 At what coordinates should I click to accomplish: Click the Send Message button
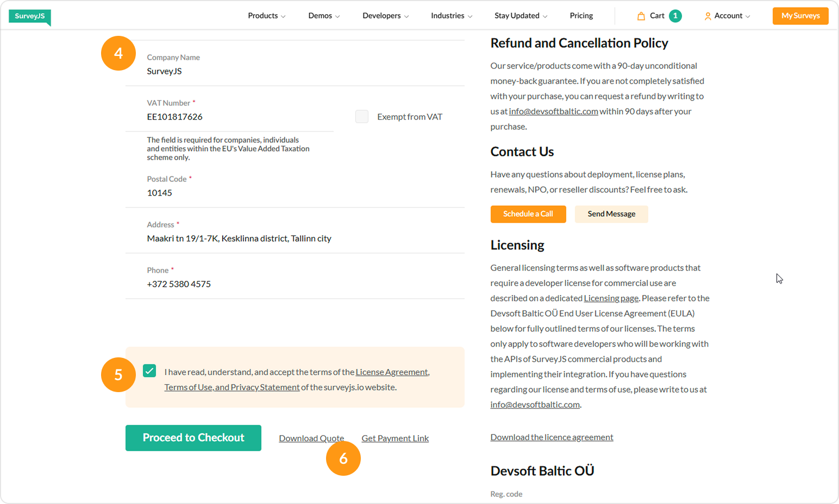(x=611, y=214)
